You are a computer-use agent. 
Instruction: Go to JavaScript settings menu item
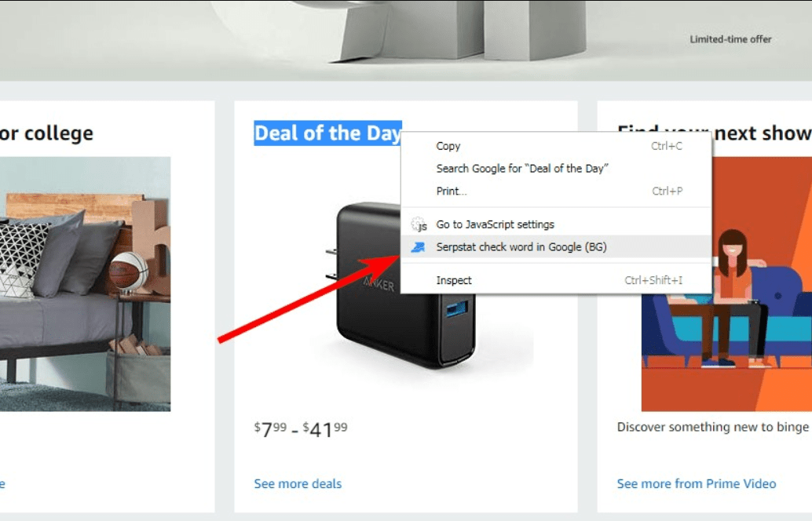point(556,224)
